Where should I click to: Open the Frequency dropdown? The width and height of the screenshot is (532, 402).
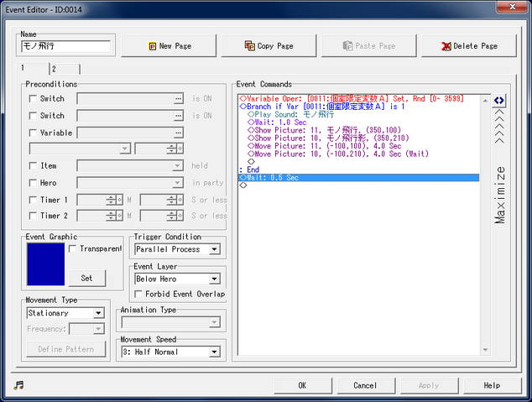tap(98, 328)
